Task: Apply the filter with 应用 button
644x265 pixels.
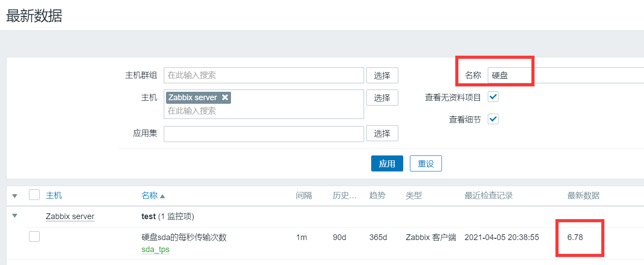Action: 387,163
